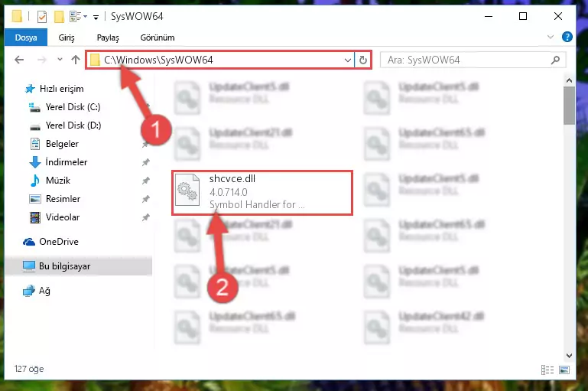This screenshot has height=391, width=588.
Task: Click the Belgeler document icon
Action: pos(35,144)
